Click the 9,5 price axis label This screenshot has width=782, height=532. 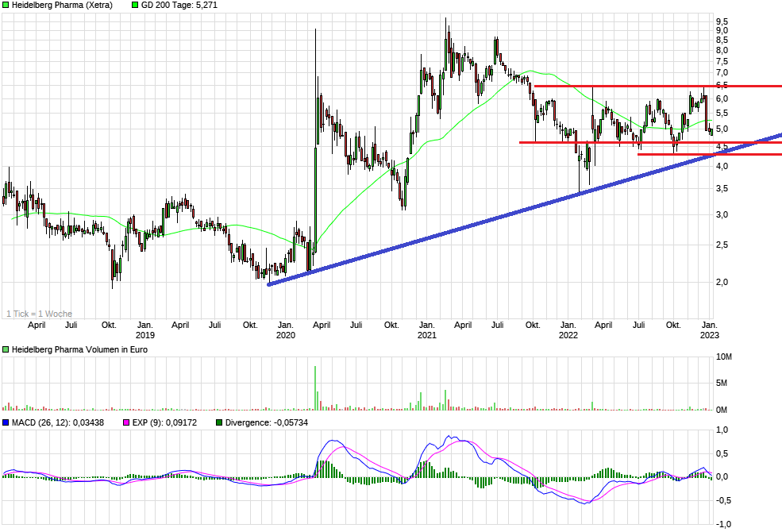click(x=722, y=21)
